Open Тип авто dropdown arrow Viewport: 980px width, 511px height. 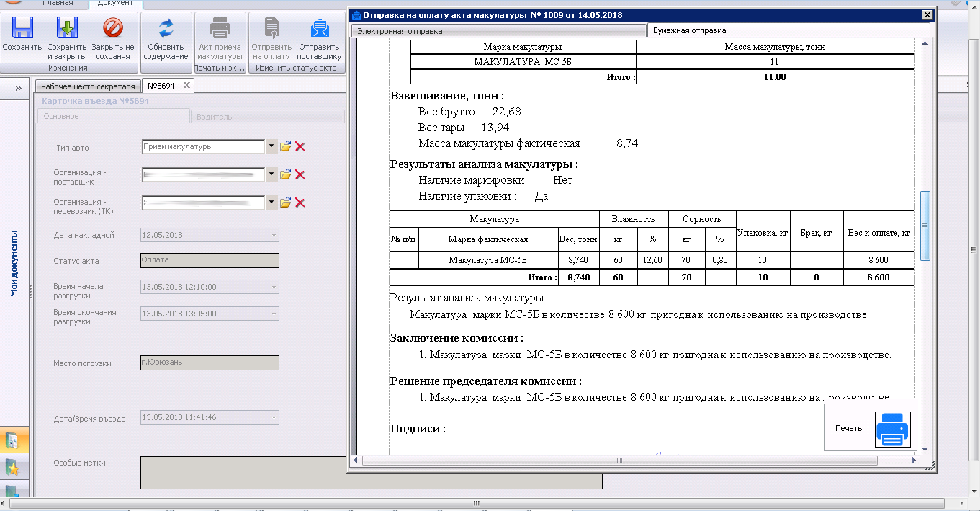pos(271,146)
